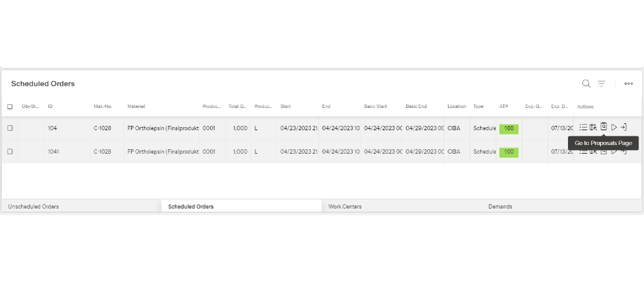Click the list icon for order 104
This screenshot has height=282, width=644.
(x=583, y=128)
